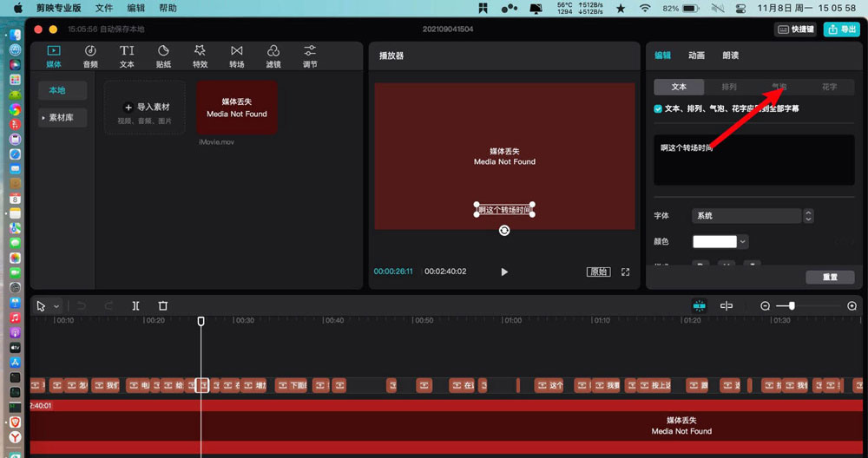Open the 特效 effects panel

200,56
